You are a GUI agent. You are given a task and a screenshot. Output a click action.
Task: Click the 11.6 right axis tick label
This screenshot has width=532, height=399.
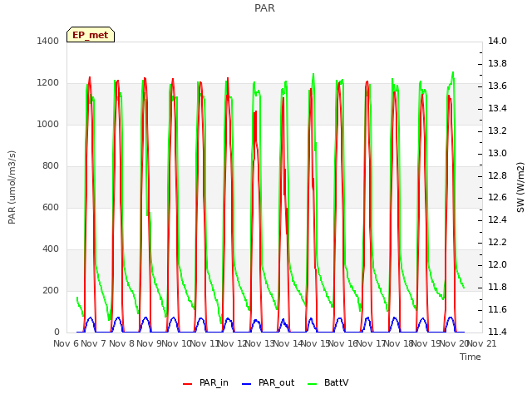pyautogui.click(x=497, y=309)
